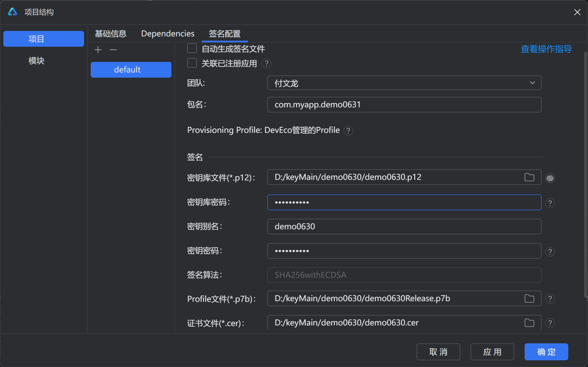The image size is (588, 367).
Task: Toggle 关联已注册应用 checkbox
Action: (192, 63)
